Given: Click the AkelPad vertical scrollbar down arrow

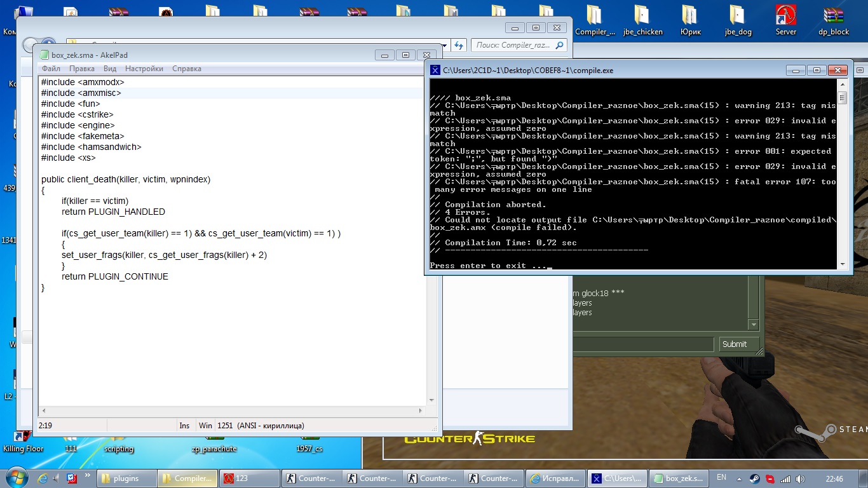Looking at the screenshot, I should point(431,400).
